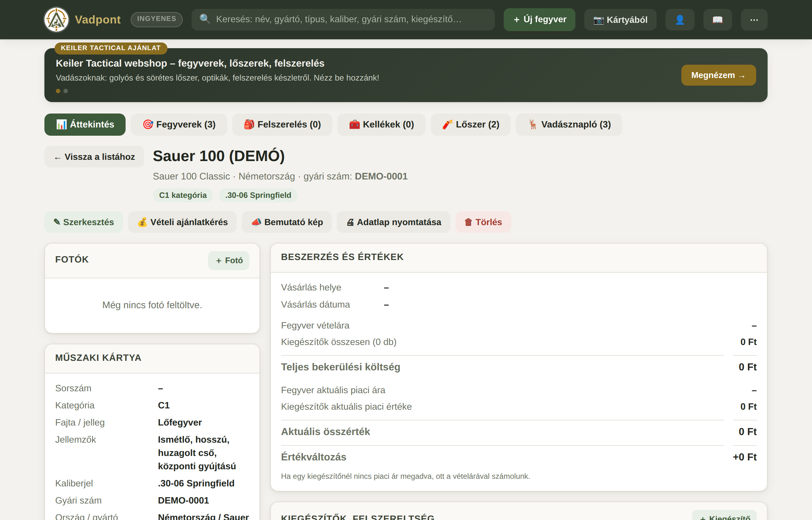Screen dimensions: 812x520
Task: Click the Fegyver vételára label
Action: 315,326
